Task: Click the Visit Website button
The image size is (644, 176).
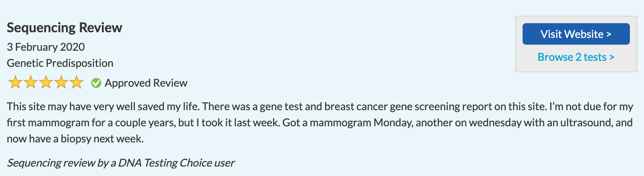Action: click(x=576, y=34)
